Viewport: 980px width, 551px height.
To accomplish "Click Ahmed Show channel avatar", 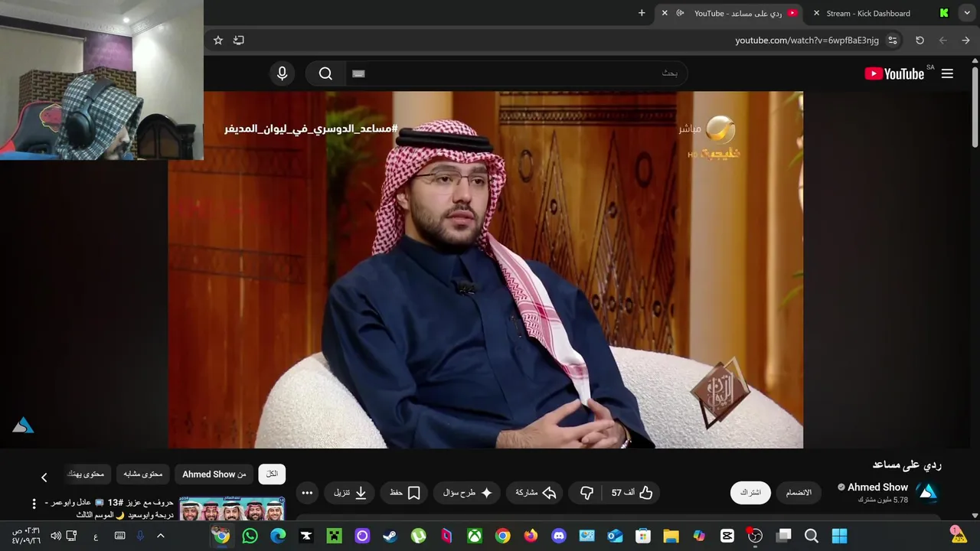I will coord(928,492).
